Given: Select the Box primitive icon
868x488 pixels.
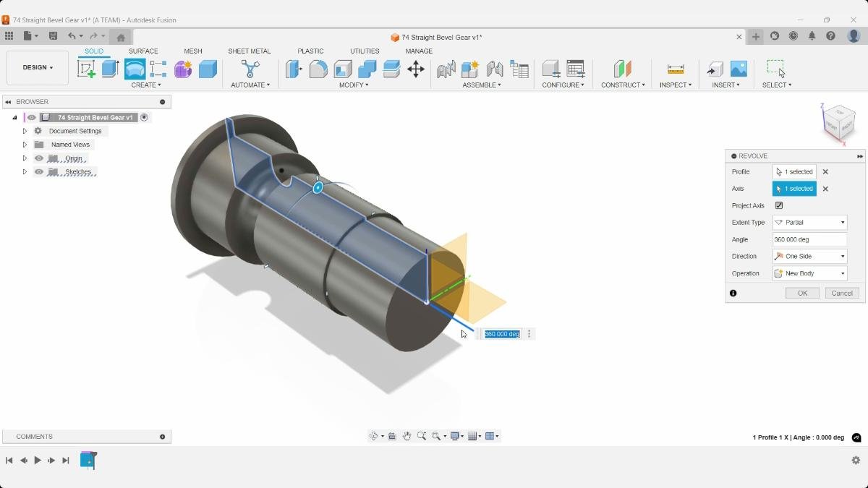Looking at the screenshot, I should click(x=208, y=69).
